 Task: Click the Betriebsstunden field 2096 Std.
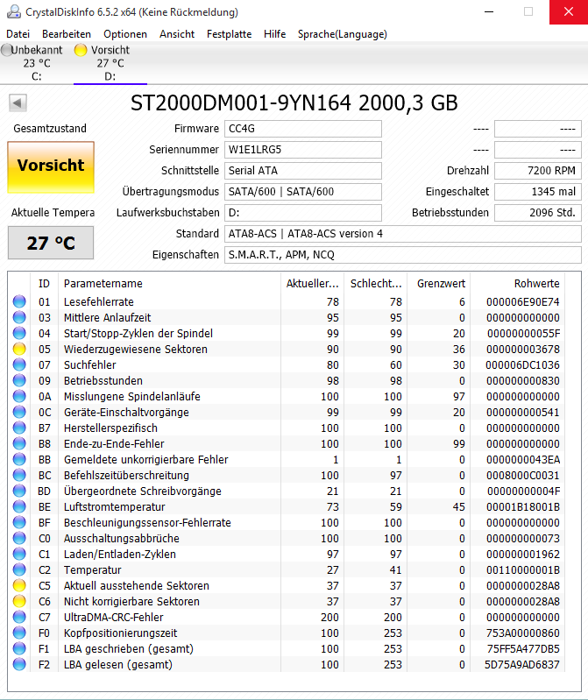[538, 213]
